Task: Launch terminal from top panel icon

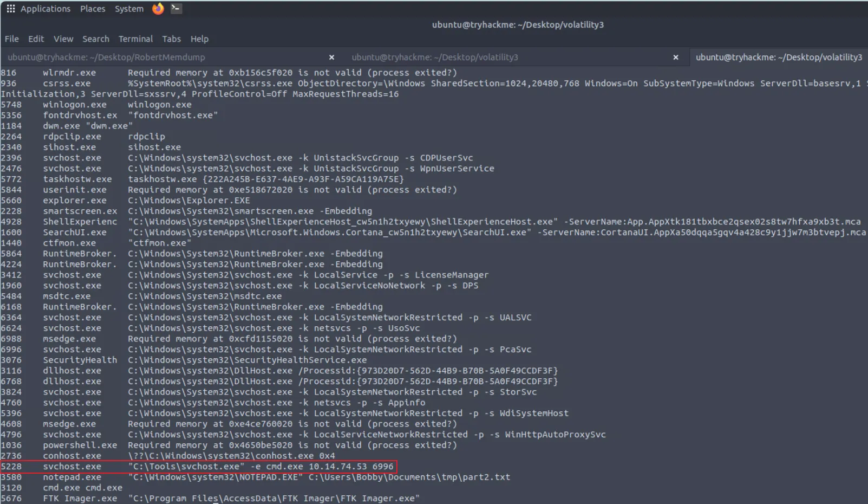Action: 176,9
